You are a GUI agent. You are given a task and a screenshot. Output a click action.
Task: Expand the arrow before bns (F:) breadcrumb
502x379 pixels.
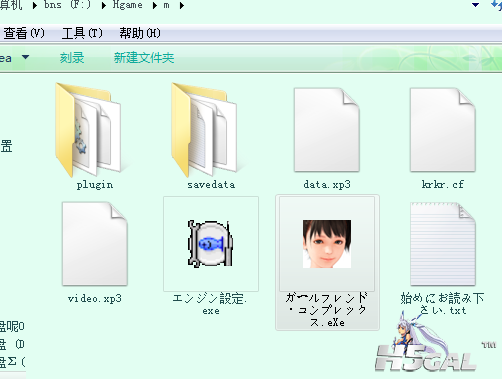tap(35, 6)
